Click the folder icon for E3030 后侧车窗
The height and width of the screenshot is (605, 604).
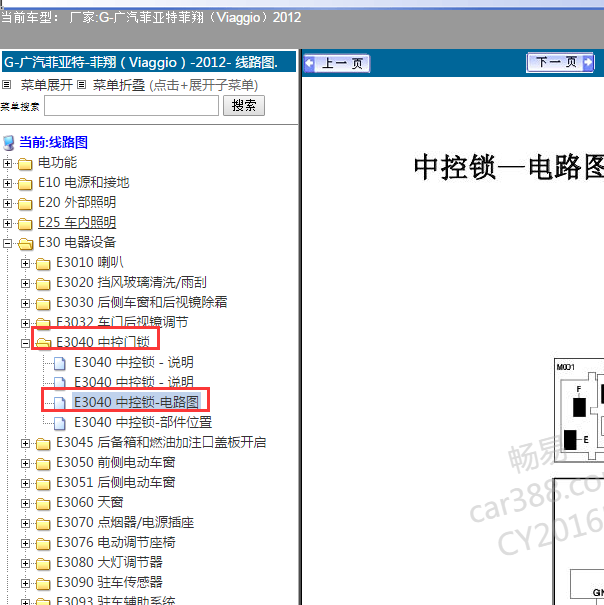tap(43, 304)
